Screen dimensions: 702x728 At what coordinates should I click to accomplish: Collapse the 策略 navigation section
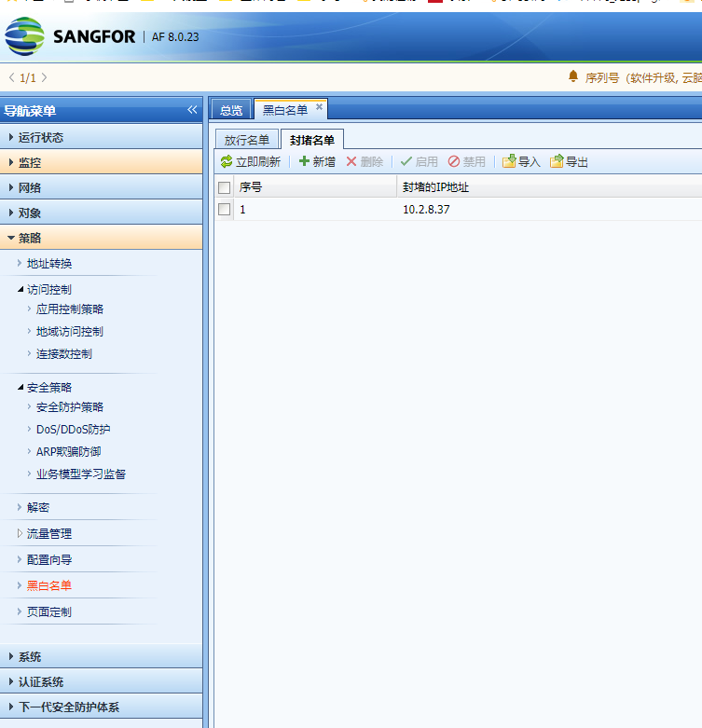click(30, 238)
